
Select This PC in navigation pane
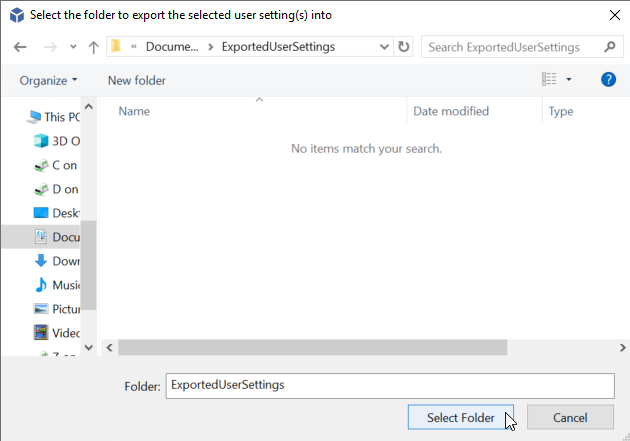53,117
